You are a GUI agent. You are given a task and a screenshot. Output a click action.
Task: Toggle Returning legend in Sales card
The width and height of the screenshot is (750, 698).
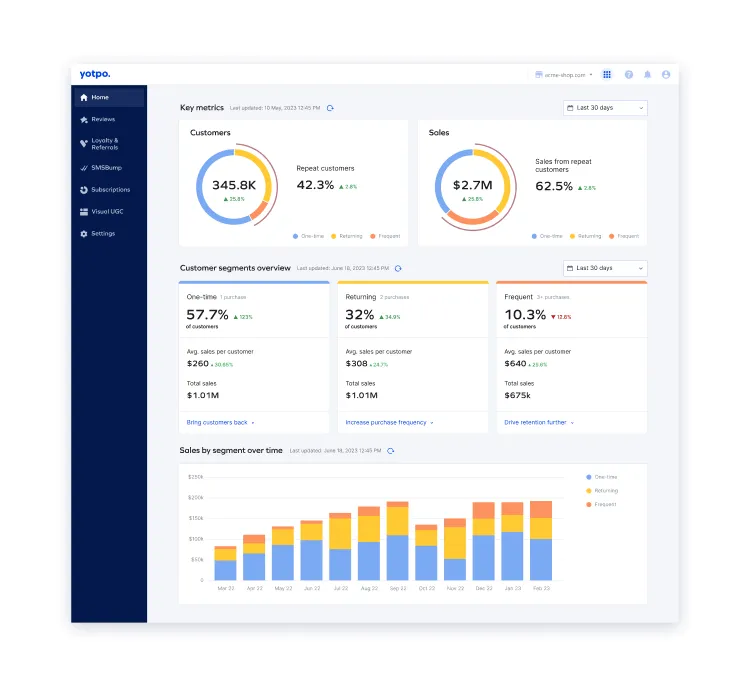click(585, 236)
